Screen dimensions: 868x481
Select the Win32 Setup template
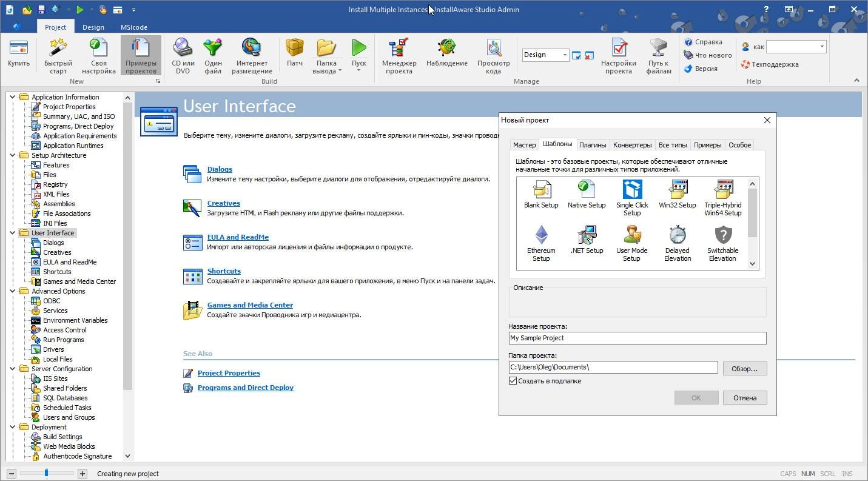pos(677,195)
